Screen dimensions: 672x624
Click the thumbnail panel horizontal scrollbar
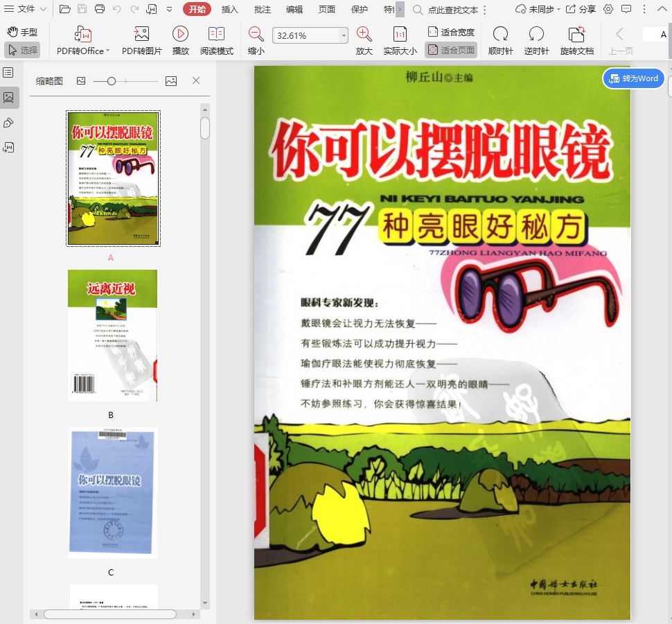coord(110,614)
